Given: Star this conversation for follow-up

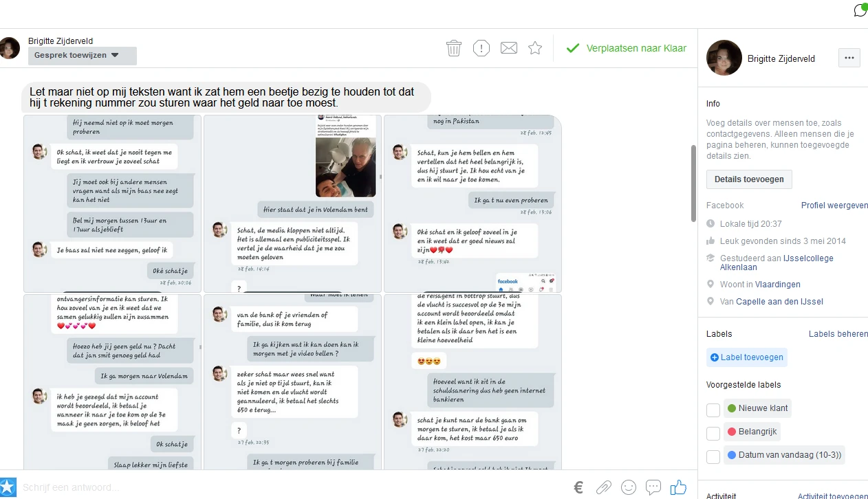Looking at the screenshot, I should coord(535,48).
